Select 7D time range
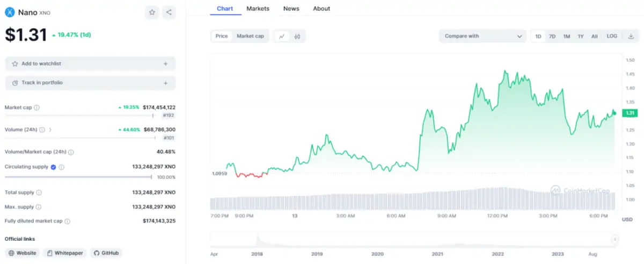 tap(552, 36)
